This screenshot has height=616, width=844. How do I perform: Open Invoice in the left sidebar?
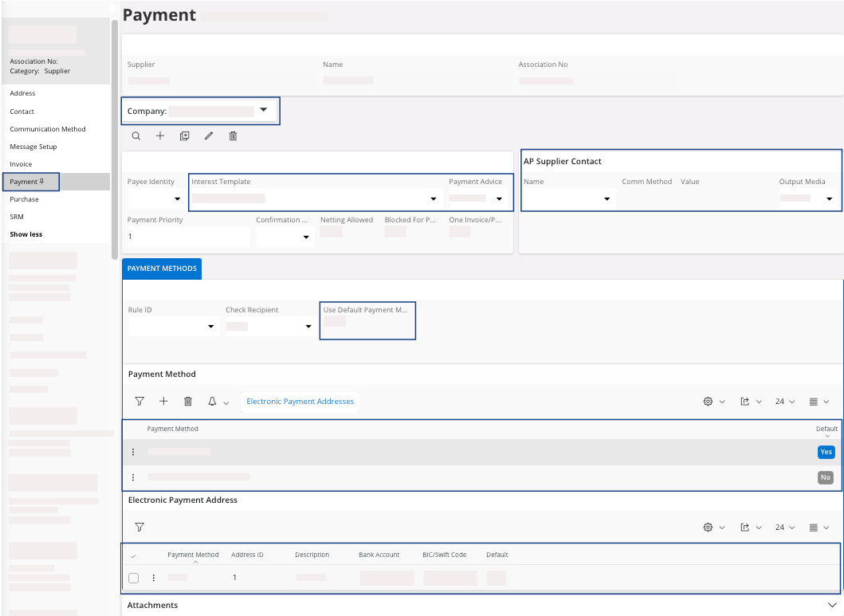(21, 164)
